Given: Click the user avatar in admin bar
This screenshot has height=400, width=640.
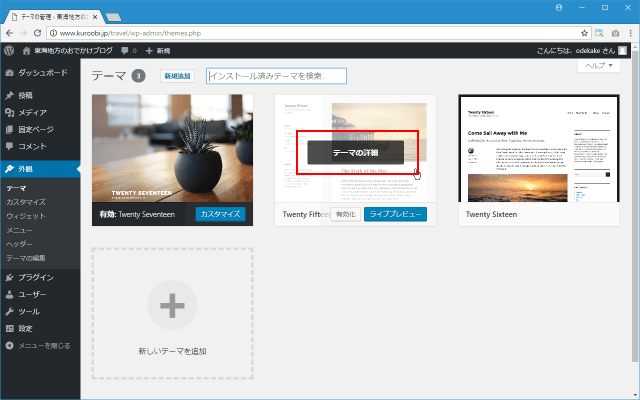Looking at the screenshot, I should click(622, 51).
